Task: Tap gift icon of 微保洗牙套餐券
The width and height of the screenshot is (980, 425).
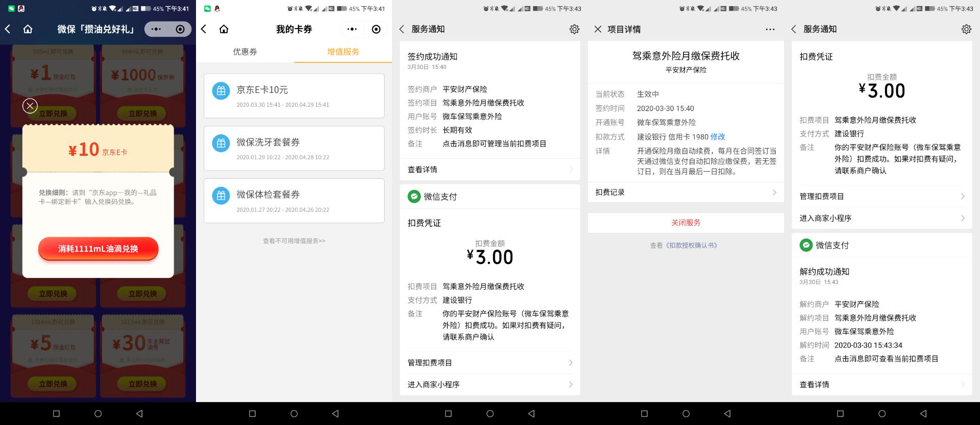Action: pos(221,144)
